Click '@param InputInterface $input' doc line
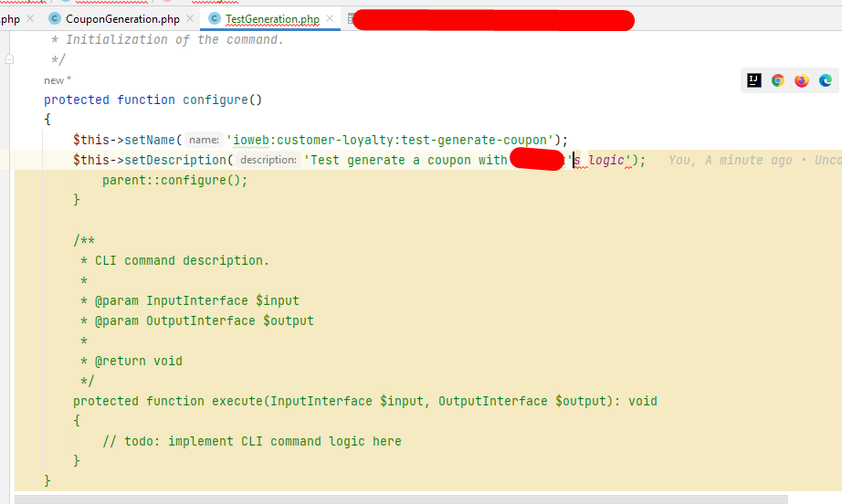This screenshot has height=504, width=842. [x=197, y=300]
